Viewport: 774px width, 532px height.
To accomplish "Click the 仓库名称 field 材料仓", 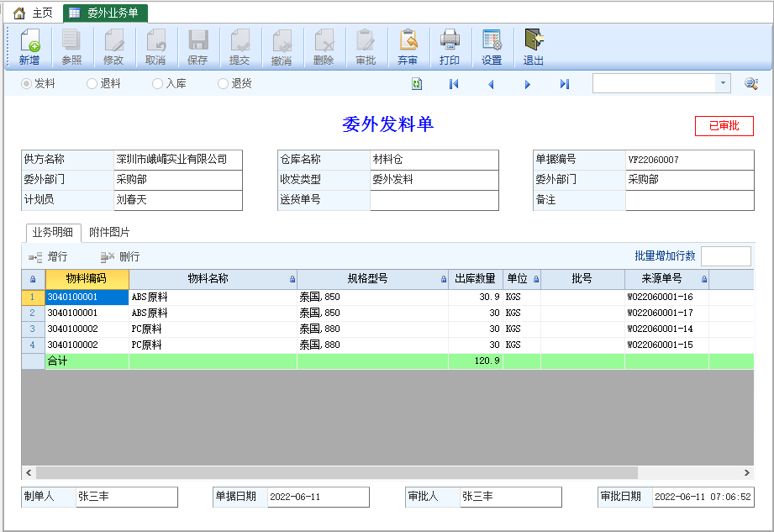I will (x=434, y=160).
